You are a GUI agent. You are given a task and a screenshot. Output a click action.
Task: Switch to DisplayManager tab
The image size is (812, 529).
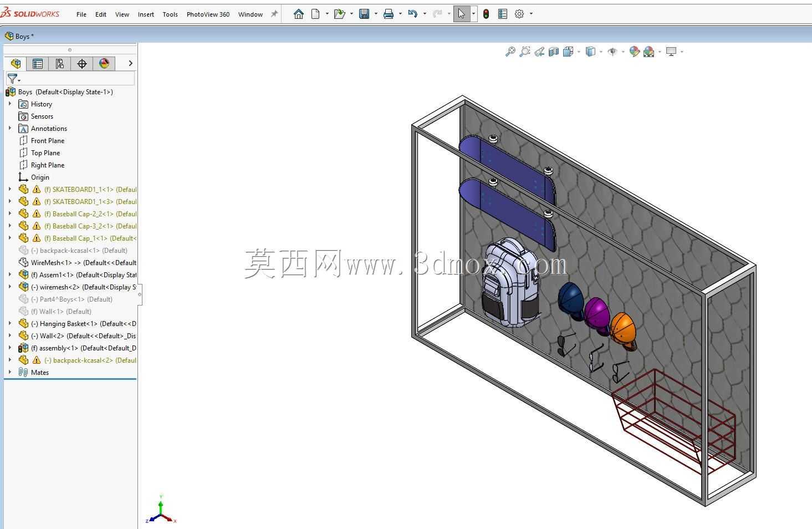[104, 63]
